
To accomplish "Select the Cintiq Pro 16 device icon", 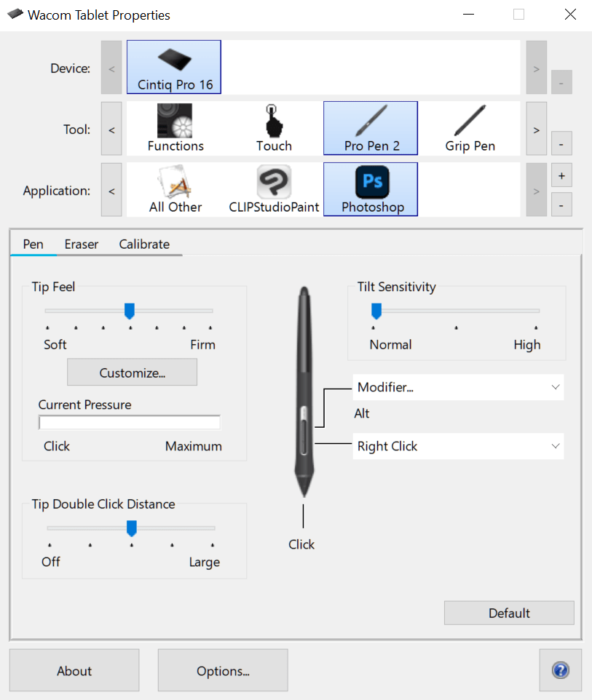I will (173, 66).
